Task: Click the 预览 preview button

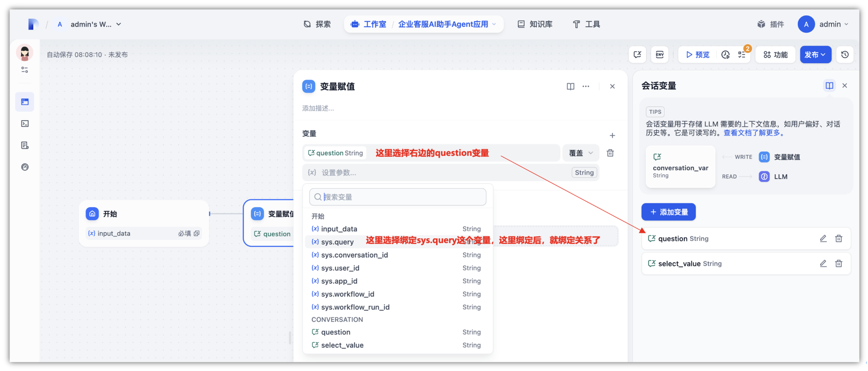Action: tap(697, 54)
